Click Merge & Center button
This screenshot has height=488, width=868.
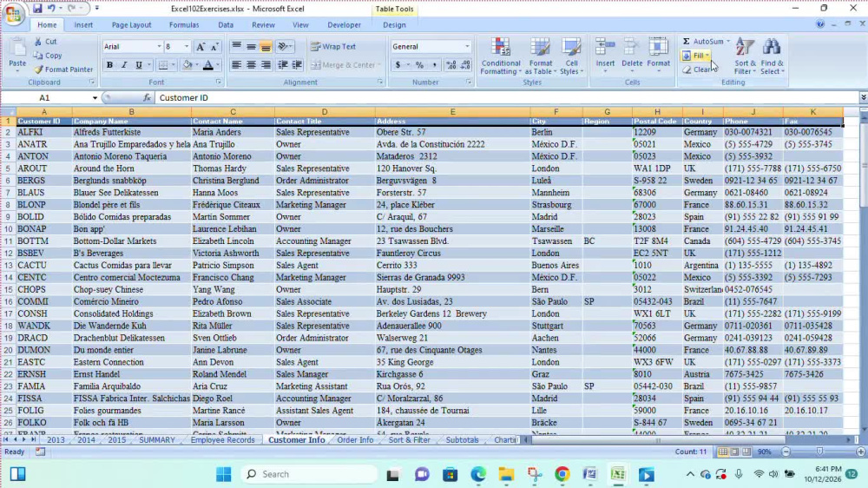[x=343, y=65]
